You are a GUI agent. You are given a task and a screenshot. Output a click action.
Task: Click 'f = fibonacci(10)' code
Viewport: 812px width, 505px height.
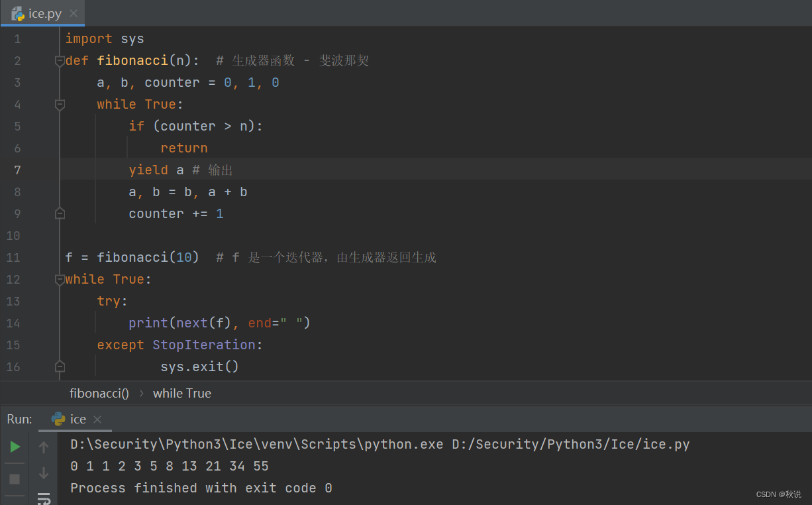tap(132, 258)
